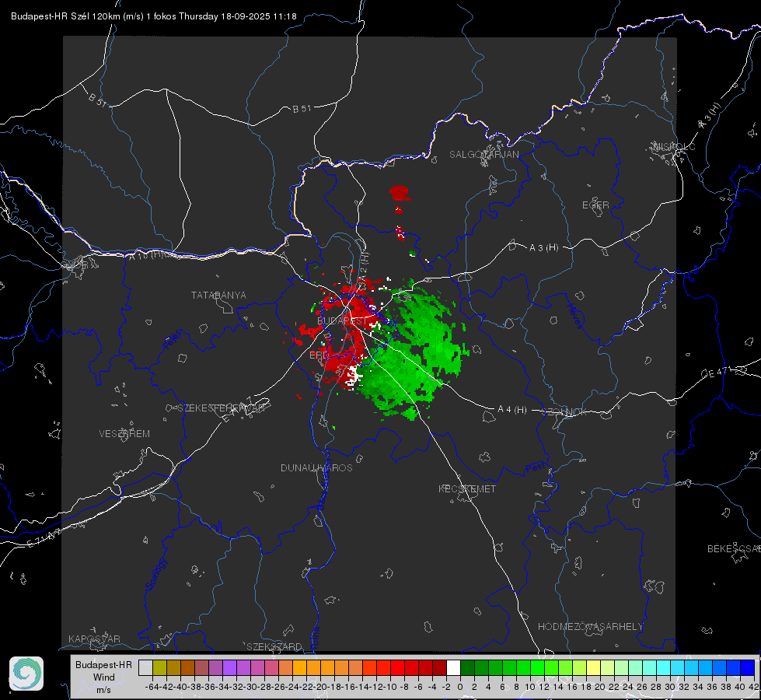761x700 pixels.
Task: Click the KAPOSVAR city label
Action: point(94,639)
